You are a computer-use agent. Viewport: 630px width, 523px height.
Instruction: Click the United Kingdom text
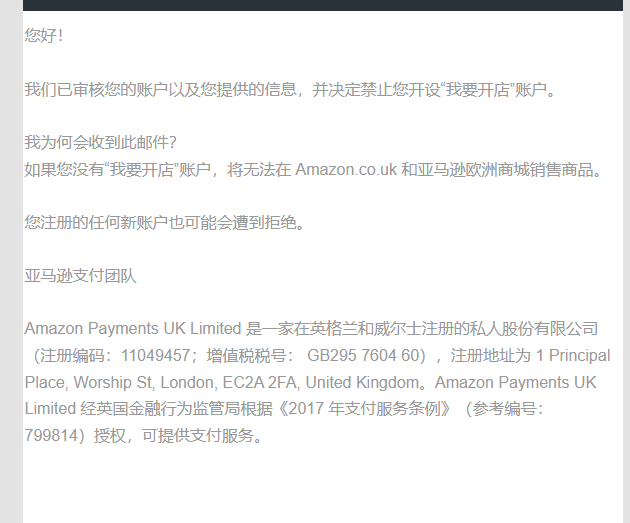coord(362,382)
